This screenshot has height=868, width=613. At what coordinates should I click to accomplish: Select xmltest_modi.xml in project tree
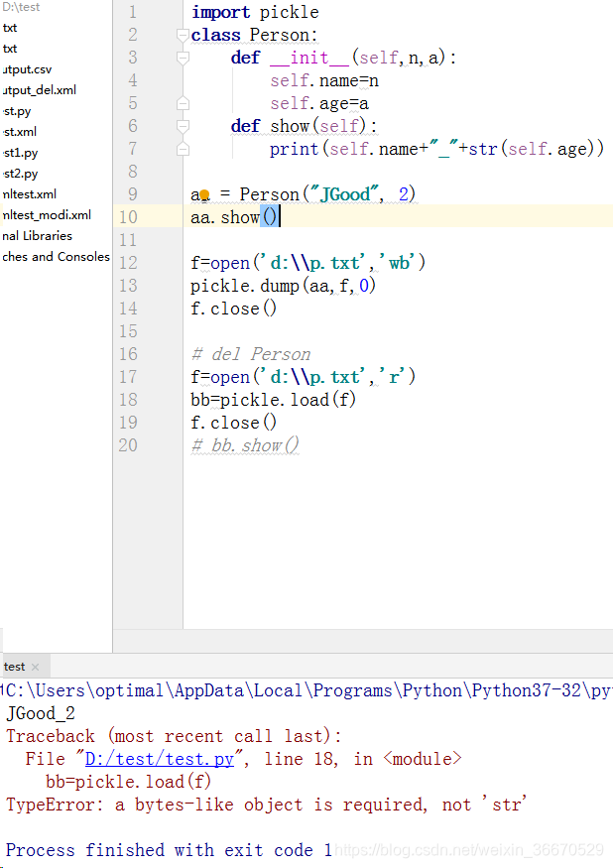(x=46, y=215)
